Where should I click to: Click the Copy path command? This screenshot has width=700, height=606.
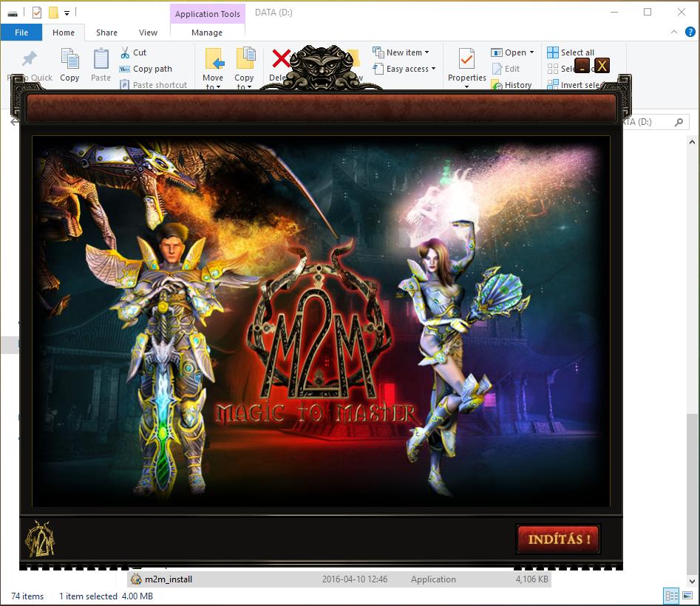click(146, 69)
